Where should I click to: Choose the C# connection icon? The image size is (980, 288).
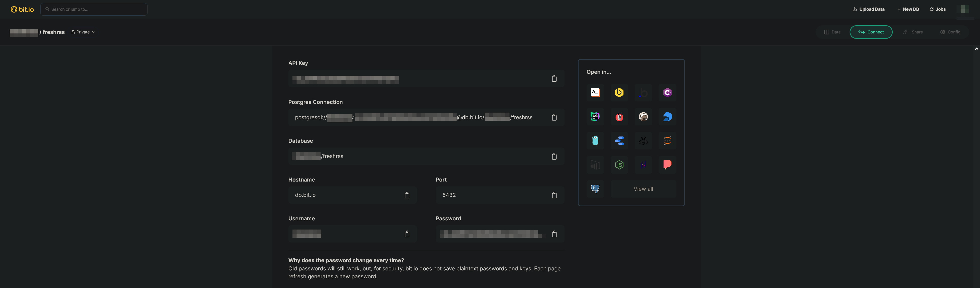pos(667,93)
